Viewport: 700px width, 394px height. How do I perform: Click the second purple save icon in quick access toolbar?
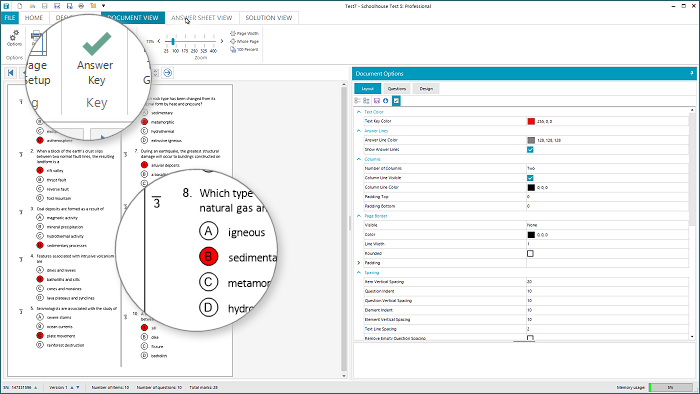click(x=69, y=6)
